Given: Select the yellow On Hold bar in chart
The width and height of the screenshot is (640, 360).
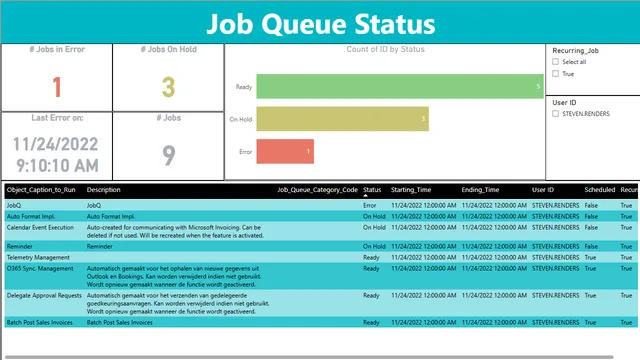Looking at the screenshot, I should point(342,119).
